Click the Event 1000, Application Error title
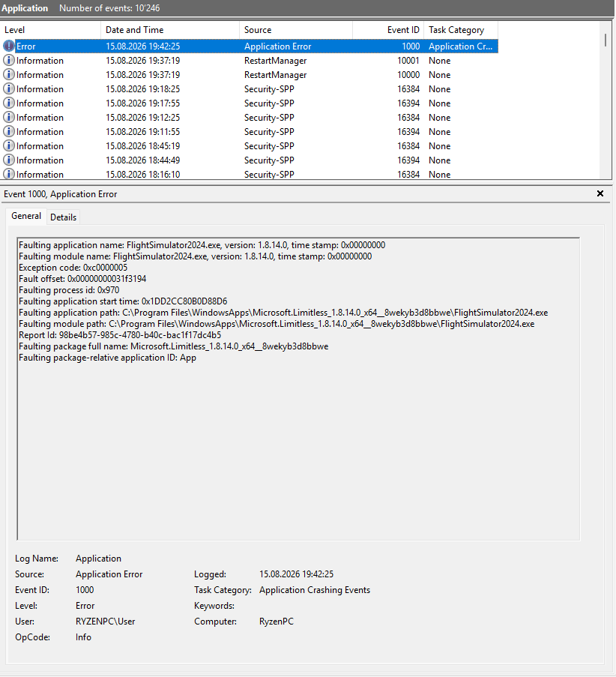616x677 pixels. (x=61, y=194)
